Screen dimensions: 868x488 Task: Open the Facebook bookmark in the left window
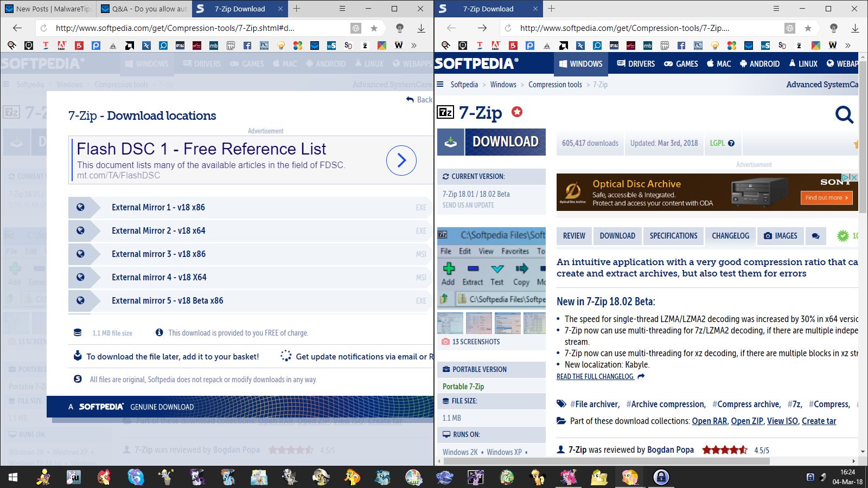point(247,46)
